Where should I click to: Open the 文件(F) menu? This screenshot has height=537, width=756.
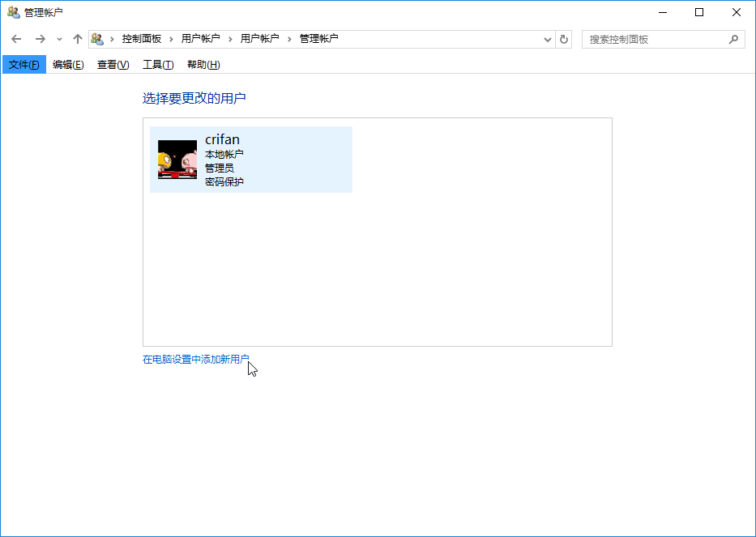coord(24,65)
